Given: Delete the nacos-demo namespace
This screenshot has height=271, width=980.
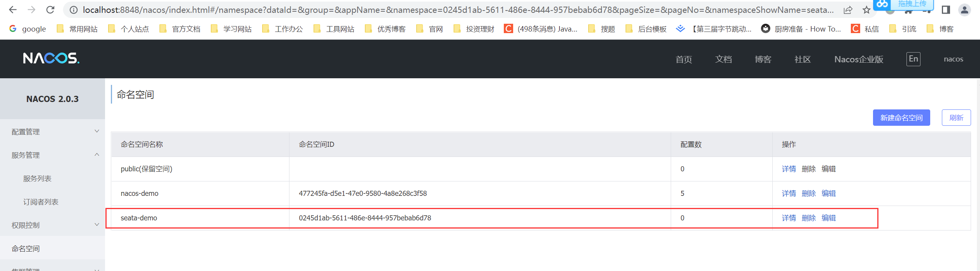Looking at the screenshot, I should [x=808, y=194].
